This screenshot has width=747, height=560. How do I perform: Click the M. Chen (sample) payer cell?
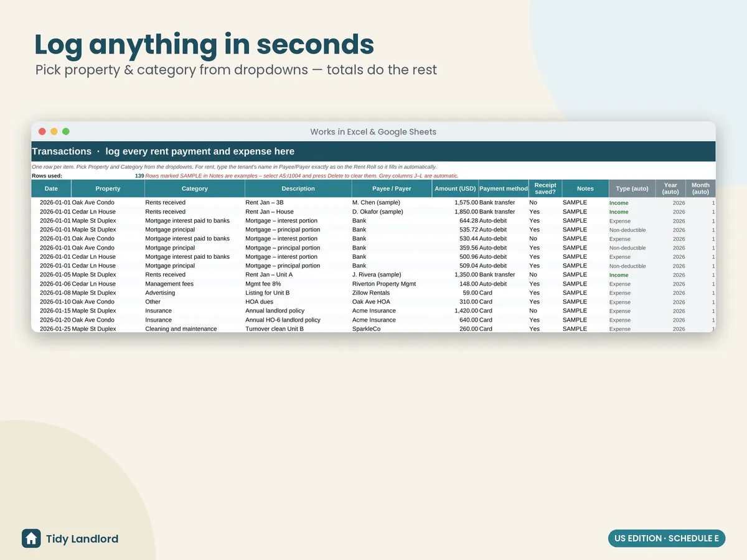[392, 203]
